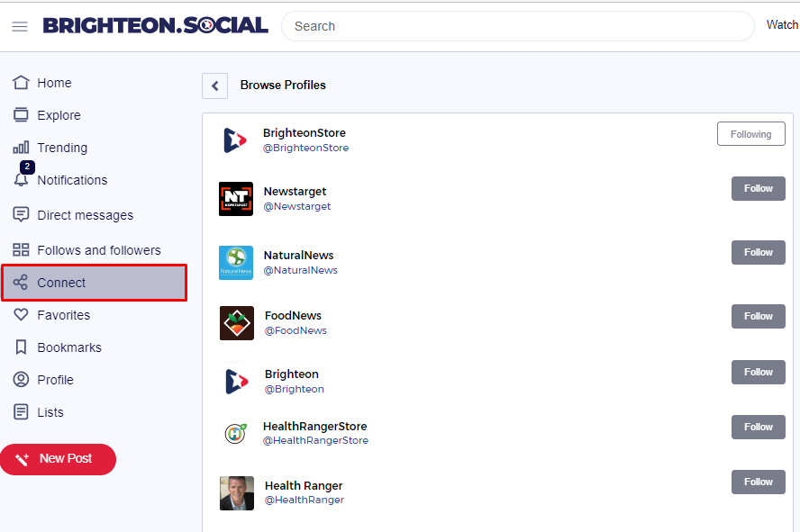This screenshot has height=532, width=800.
Task: Open the @BrighteonStore handle link
Action: pyautogui.click(x=305, y=148)
